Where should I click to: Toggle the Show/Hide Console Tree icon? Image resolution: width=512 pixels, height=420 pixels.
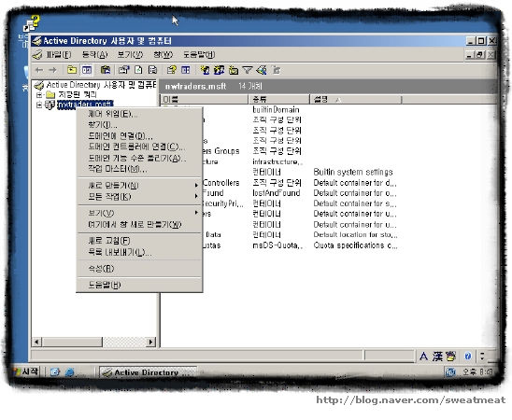click(x=87, y=69)
